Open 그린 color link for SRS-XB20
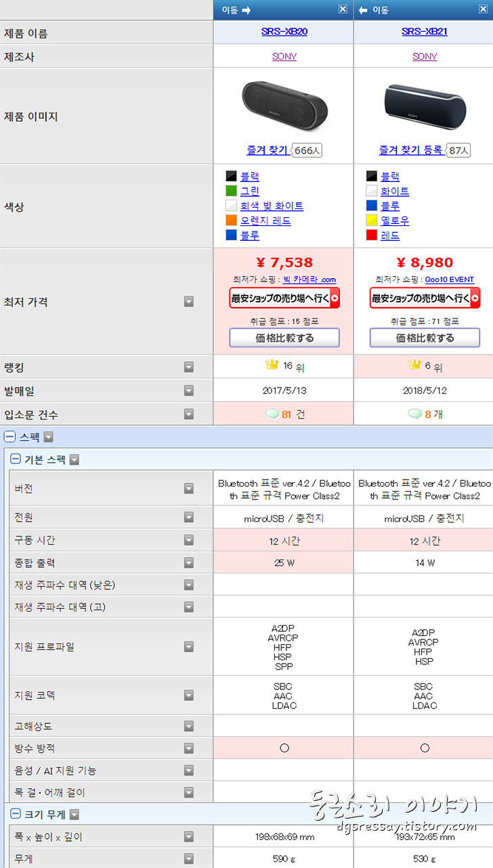Viewport: 493px width, 868px height. tap(250, 191)
